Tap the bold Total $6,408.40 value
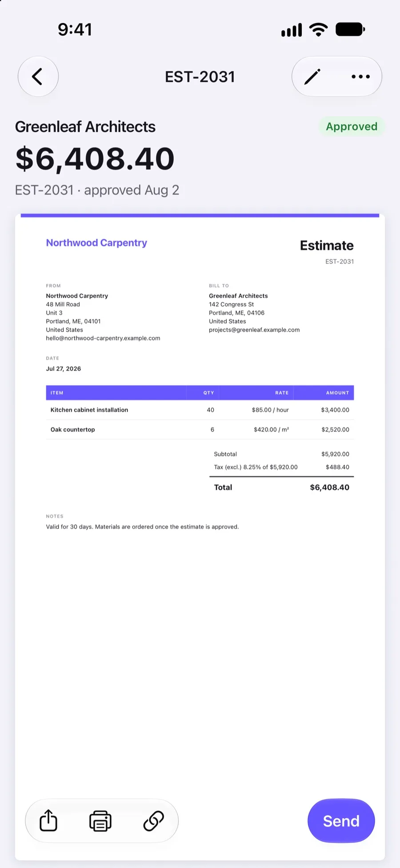 (329, 488)
